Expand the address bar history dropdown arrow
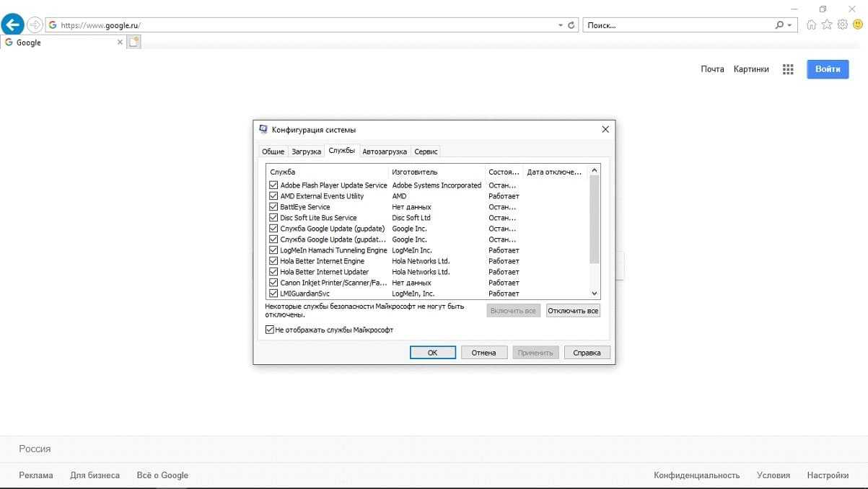 tap(561, 25)
